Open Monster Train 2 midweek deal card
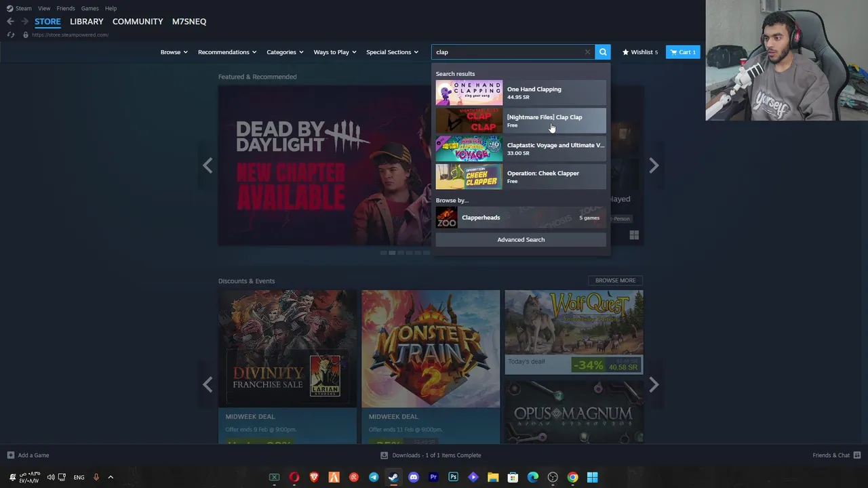 431,367
